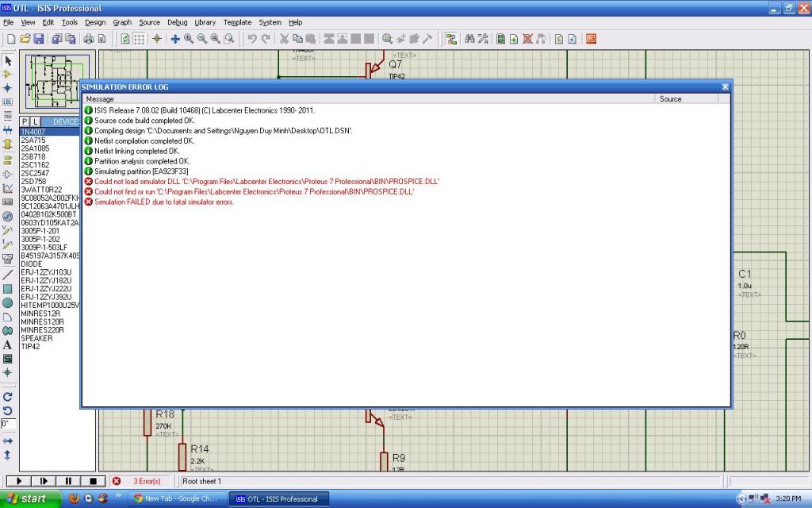Click the 'Simulation FAILED' error message line
This screenshot has height=508, width=812.
point(164,202)
